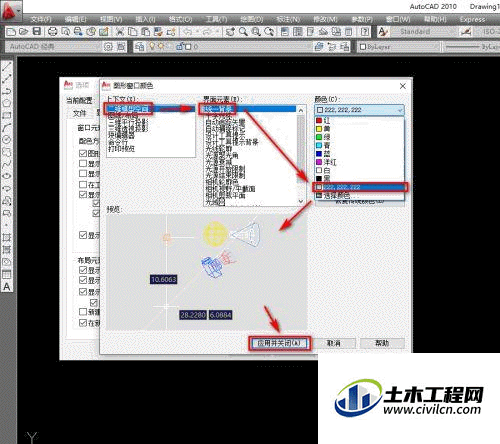Select the highlighted 222,222,222 list entry
Viewport: 500px width, 444px height.
(x=359, y=187)
